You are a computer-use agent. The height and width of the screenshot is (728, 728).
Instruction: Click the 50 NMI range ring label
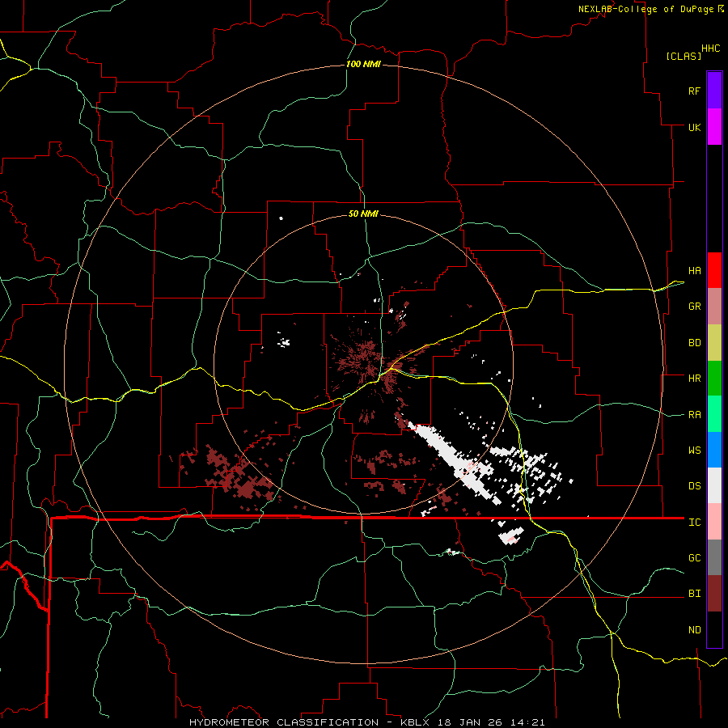[x=363, y=214]
